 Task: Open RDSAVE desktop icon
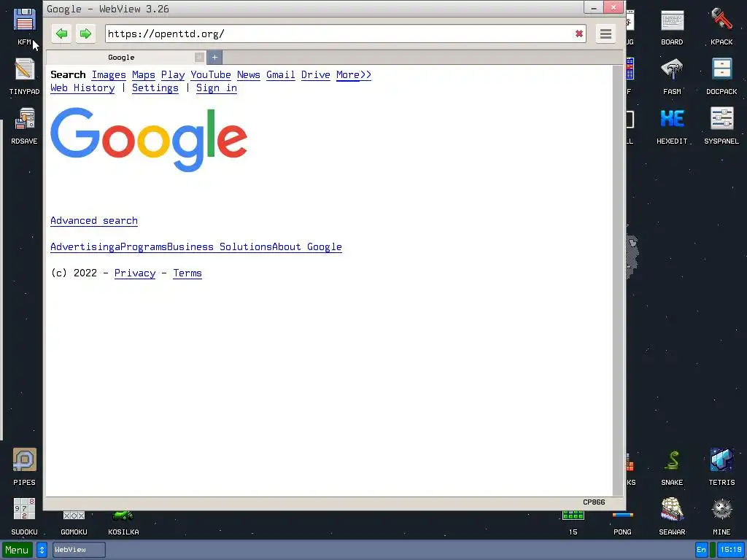[24, 125]
